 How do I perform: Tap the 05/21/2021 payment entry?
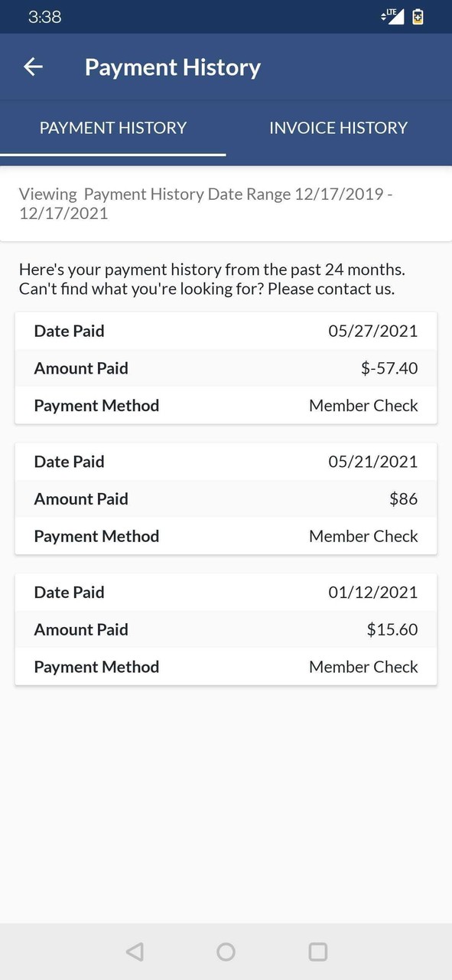[x=226, y=461]
